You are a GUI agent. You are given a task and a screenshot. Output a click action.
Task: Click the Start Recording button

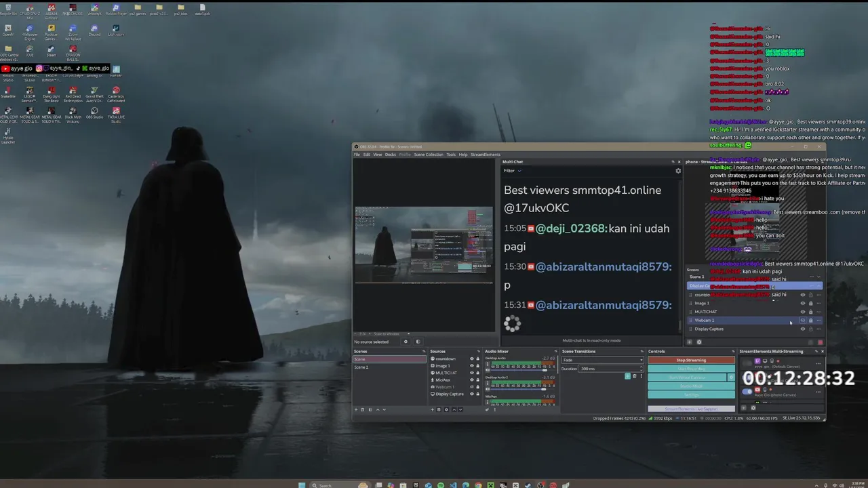pos(691,369)
